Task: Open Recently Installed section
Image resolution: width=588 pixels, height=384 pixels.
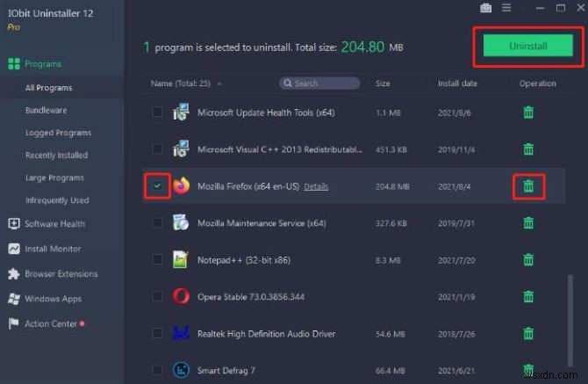Action: [57, 156]
